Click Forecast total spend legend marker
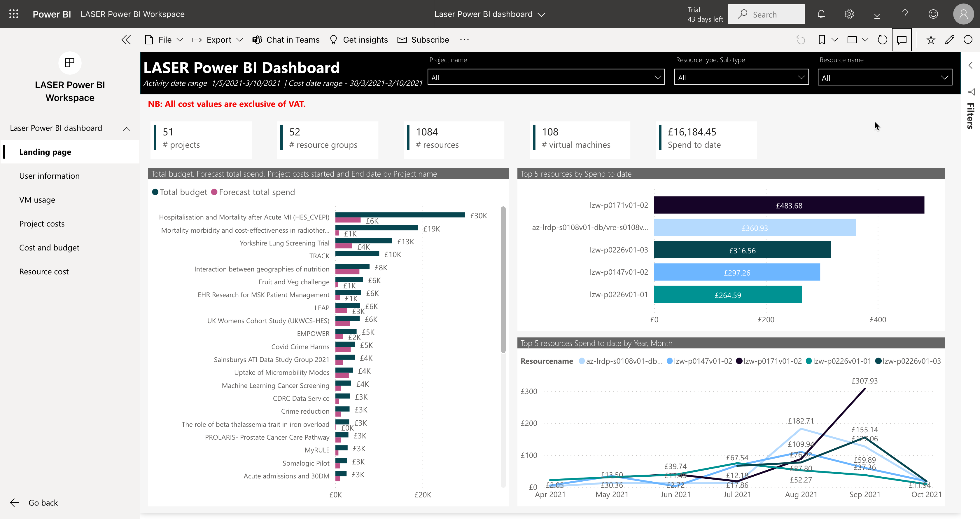Screen dimensions: 980x519 (x=214, y=192)
